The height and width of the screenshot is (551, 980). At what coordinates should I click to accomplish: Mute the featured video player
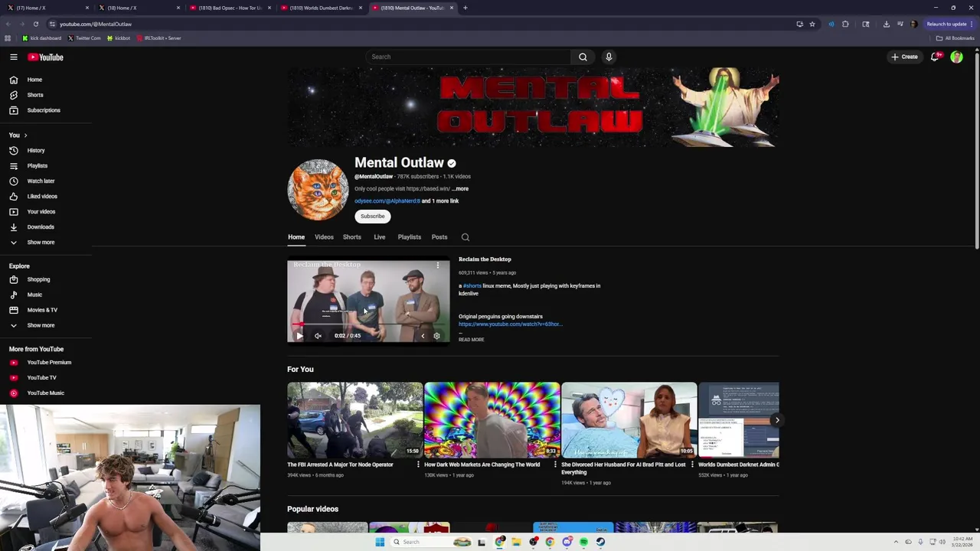[x=318, y=336]
